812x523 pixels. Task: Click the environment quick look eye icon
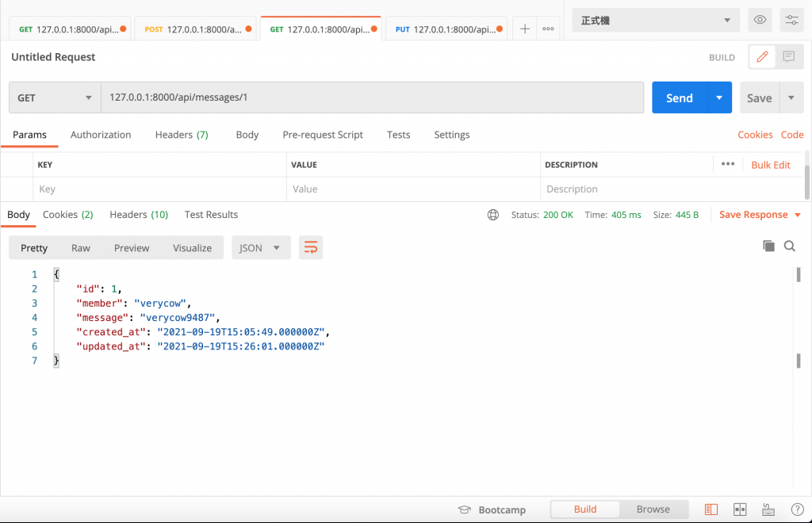[760, 20]
